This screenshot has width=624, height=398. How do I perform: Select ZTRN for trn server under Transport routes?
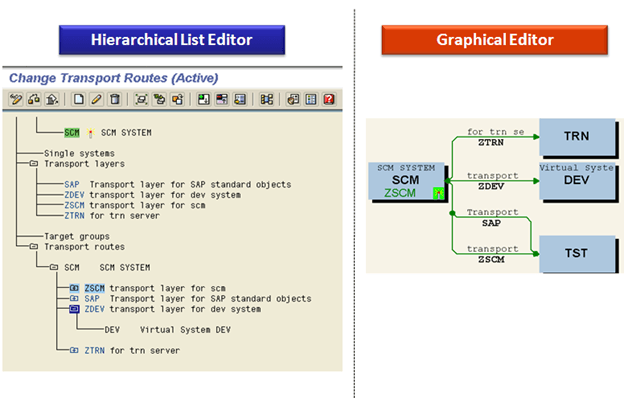(x=132, y=351)
